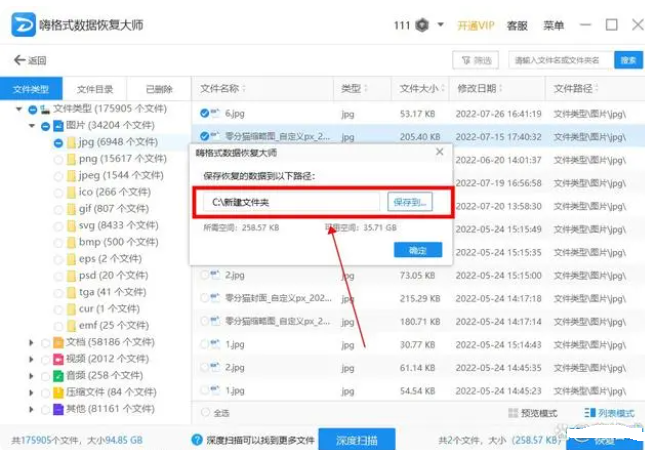Collapse the 图片 tree node
This screenshot has height=450, width=645.
click(x=32, y=125)
